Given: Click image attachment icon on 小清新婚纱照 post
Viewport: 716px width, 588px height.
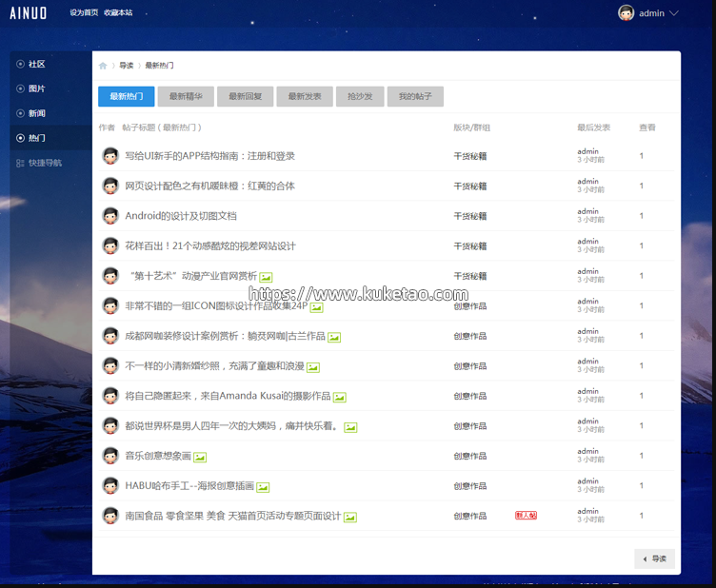Looking at the screenshot, I should (x=313, y=367).
